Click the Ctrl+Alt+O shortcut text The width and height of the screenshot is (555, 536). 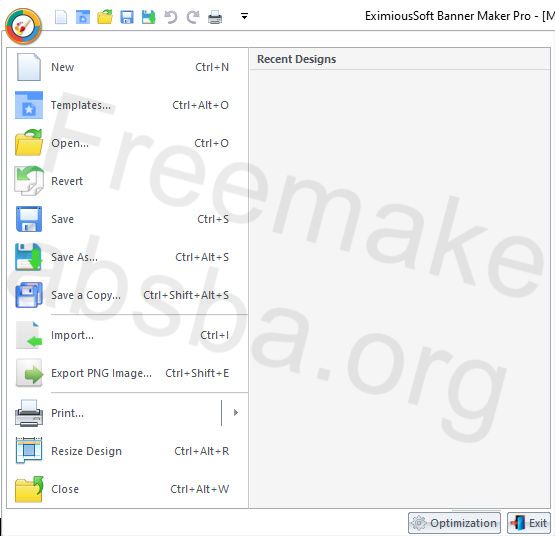(200, 105)
